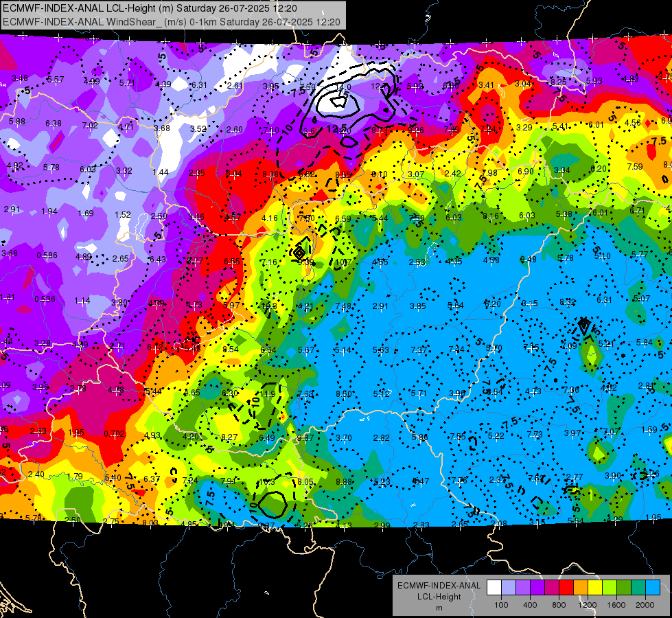Click the 7.48 wind shear value
Screen dimensions: 672x618
pos(344,306)
